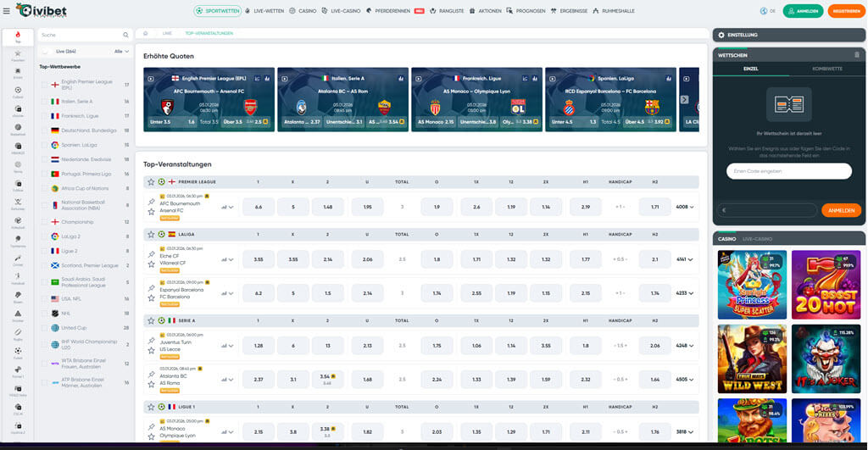
Task: Open the hamburger menu beside the Ivibet logo
Action: click(7, 10)
